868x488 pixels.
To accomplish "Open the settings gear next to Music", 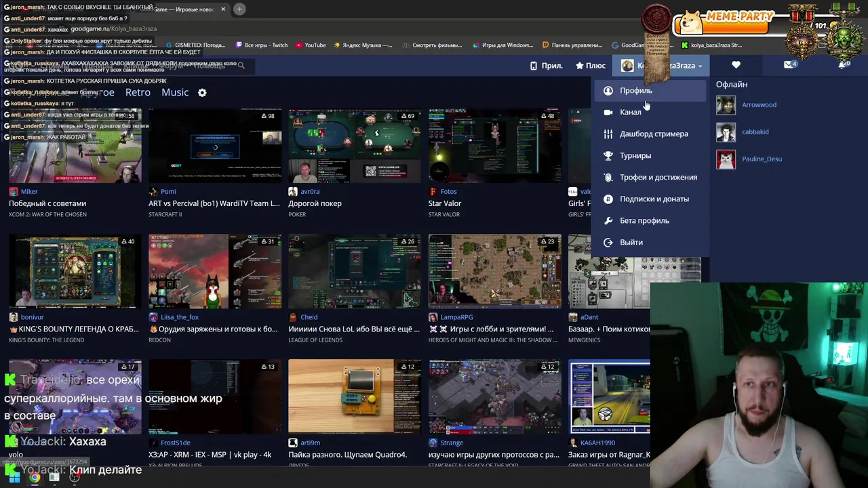I will 202,92.
